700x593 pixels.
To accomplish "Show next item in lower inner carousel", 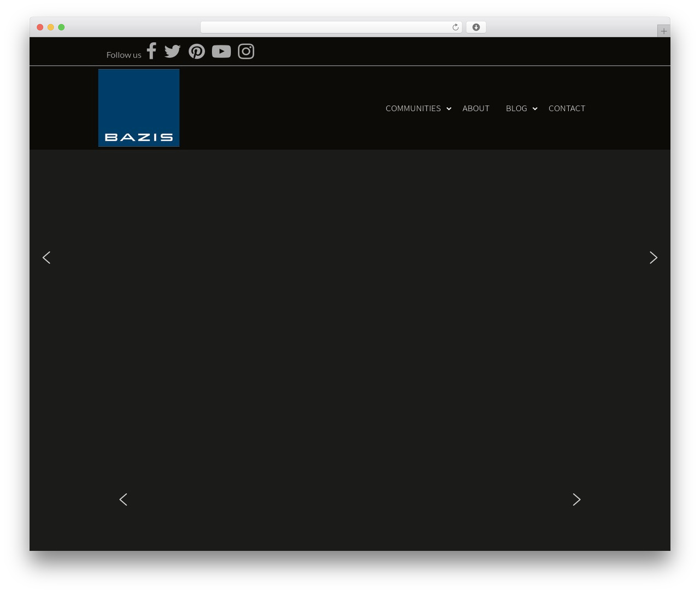I will pyautogui.click(x=576, y=499).
